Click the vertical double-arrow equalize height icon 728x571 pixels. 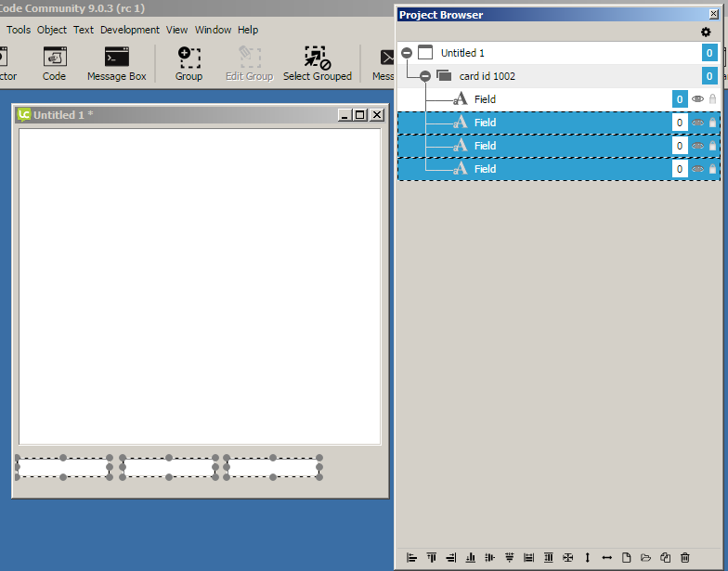click(x=587, y=557)
